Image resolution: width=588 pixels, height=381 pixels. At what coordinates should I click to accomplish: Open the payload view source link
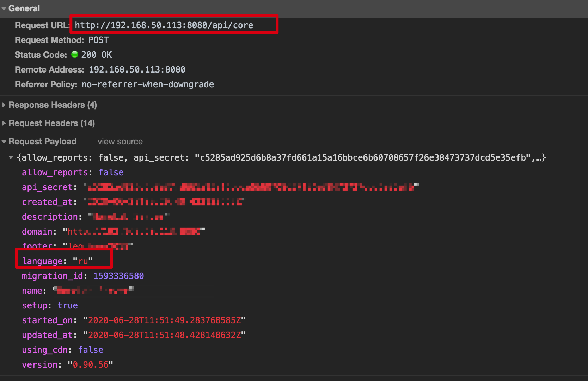point(120,142)
